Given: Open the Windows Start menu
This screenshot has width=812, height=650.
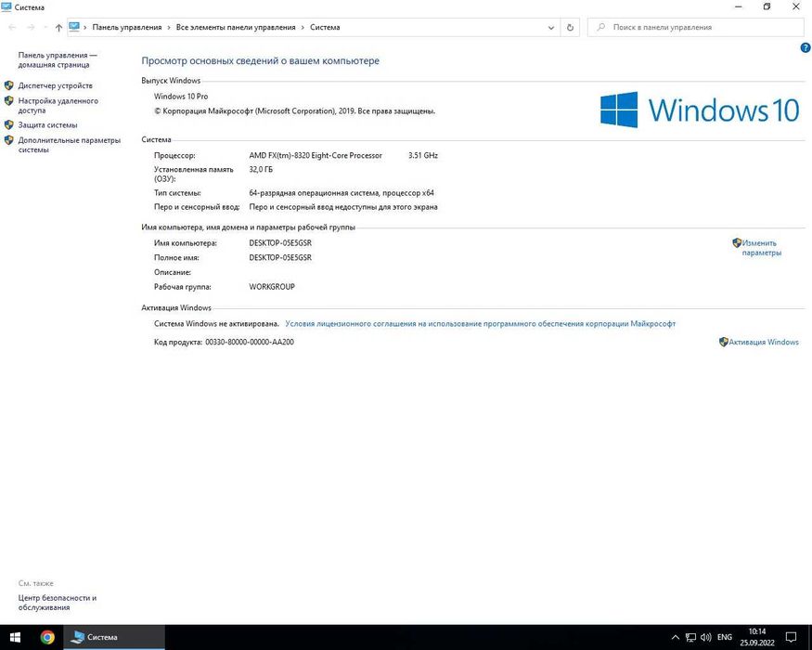Looking at the screenshot, I should (x=15, y=637).
